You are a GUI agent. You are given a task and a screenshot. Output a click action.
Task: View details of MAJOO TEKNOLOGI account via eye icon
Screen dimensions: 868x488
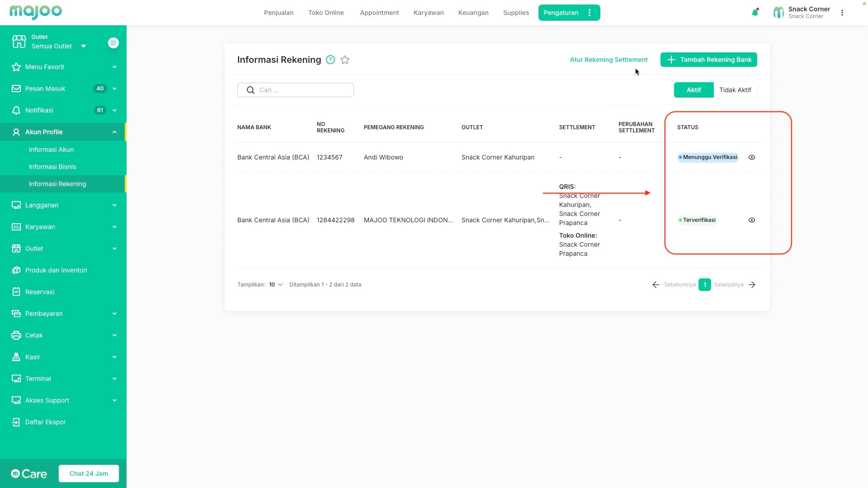[x=752, y=220]
